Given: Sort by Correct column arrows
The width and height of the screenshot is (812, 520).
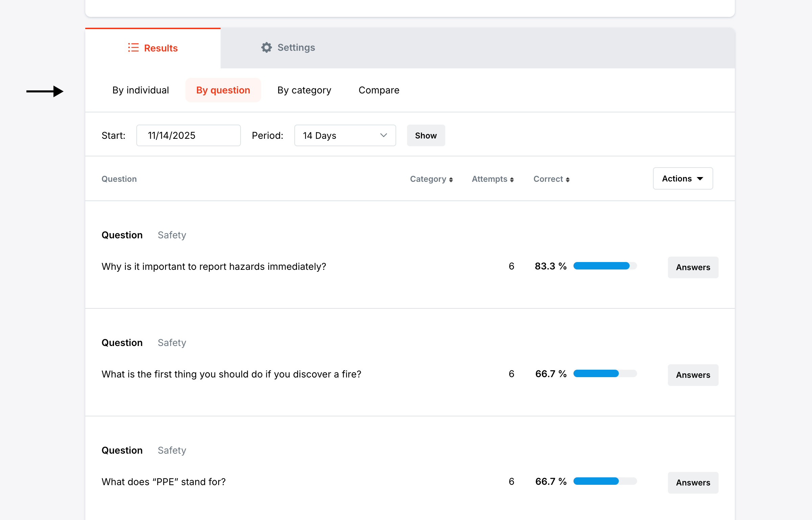Looking at the screenshot, I should pyautogui.click(x=568, y=180).
